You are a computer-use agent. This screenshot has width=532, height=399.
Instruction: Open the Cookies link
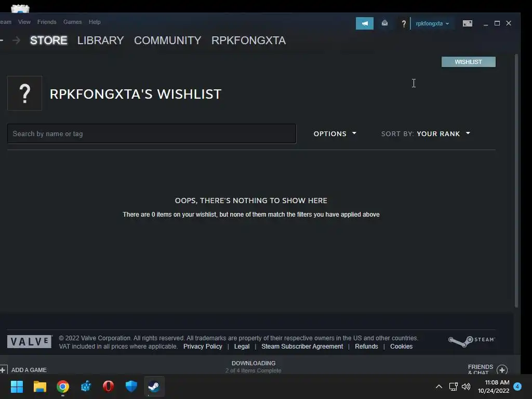coord(402,347)
